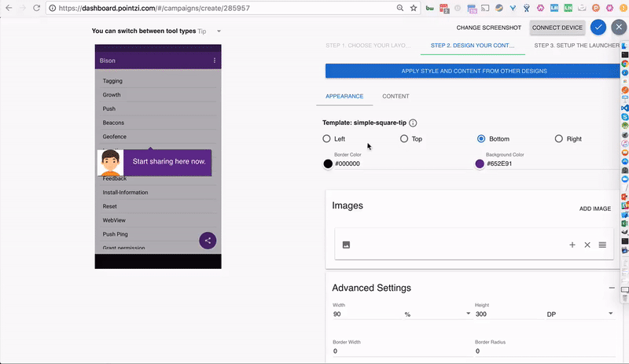
Task: Bookmark this page with the star icon
Action: point(414,8)
